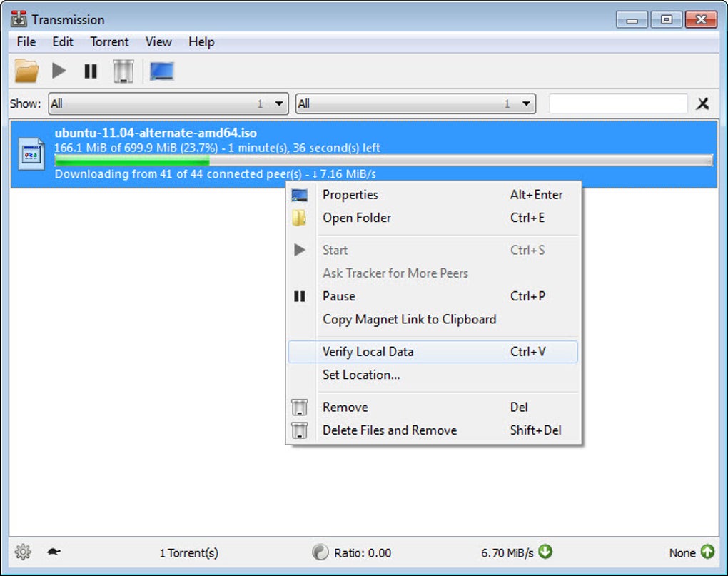Click the Remove torrent trash toolbar icon
This screenshot has width=728, height=576.
click(123, 71)
